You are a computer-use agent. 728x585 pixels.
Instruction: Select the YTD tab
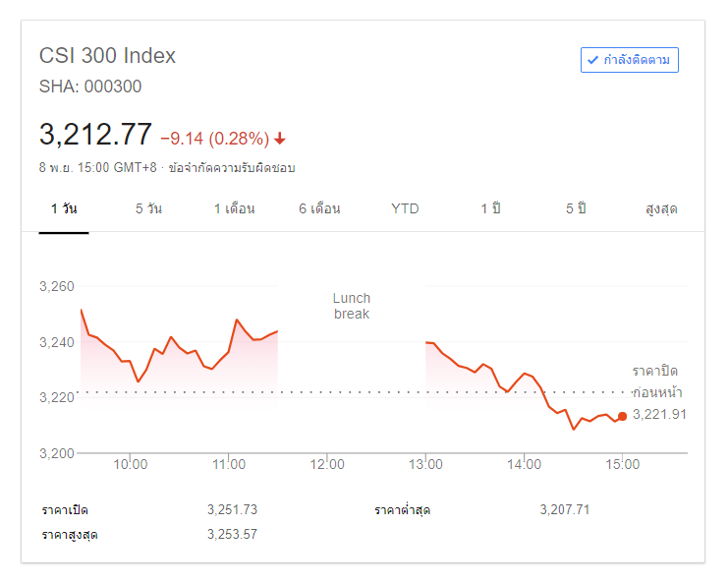tap(405, 209)
